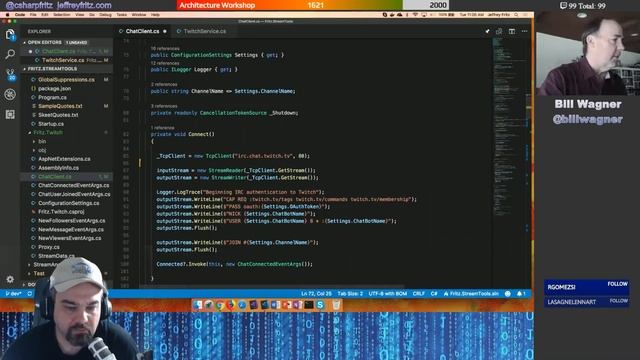
Task: Click the pin icon in editor title bar
Action: 487,31
